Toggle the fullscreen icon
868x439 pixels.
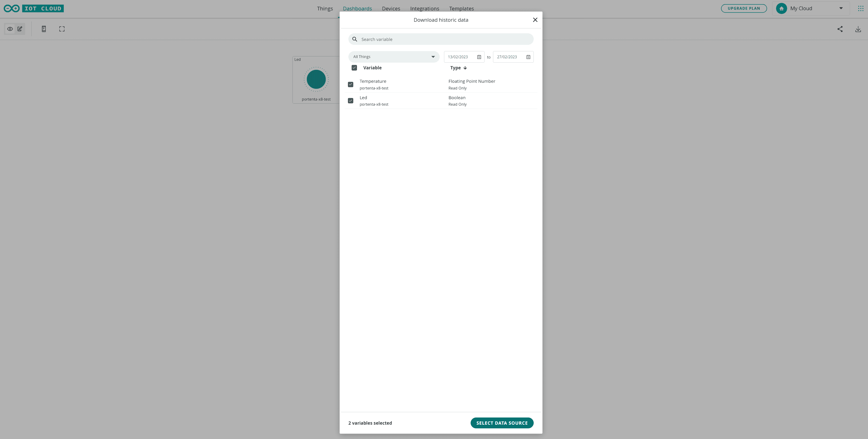coord(62,29)
